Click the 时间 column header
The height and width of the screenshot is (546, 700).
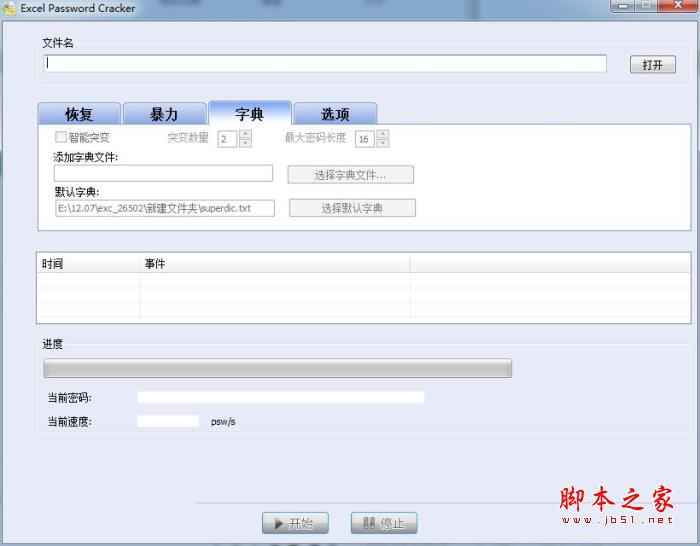[x=88, y=264]
